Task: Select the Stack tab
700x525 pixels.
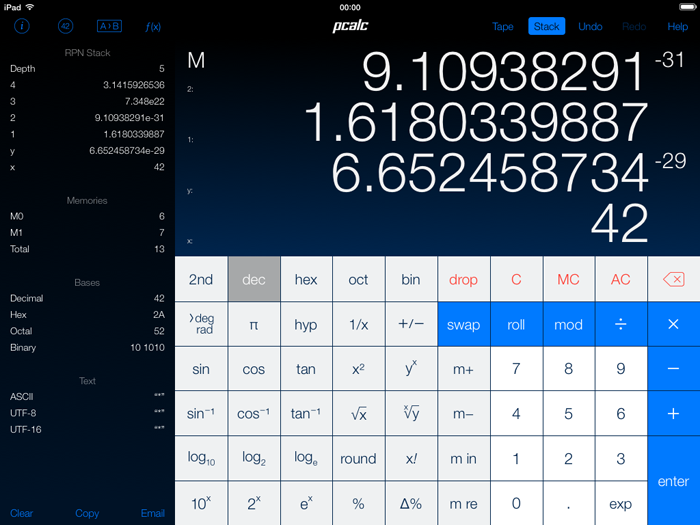Action: [x=546, y=27]
